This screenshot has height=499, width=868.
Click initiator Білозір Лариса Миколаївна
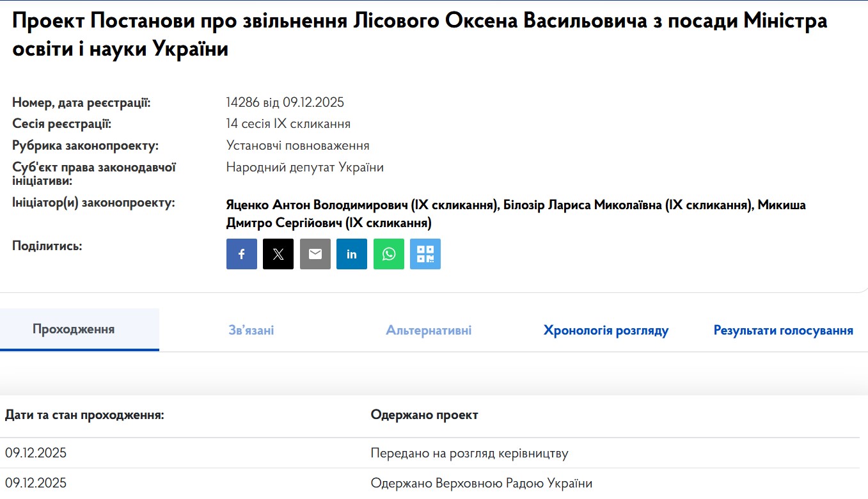tap(627, 205)
